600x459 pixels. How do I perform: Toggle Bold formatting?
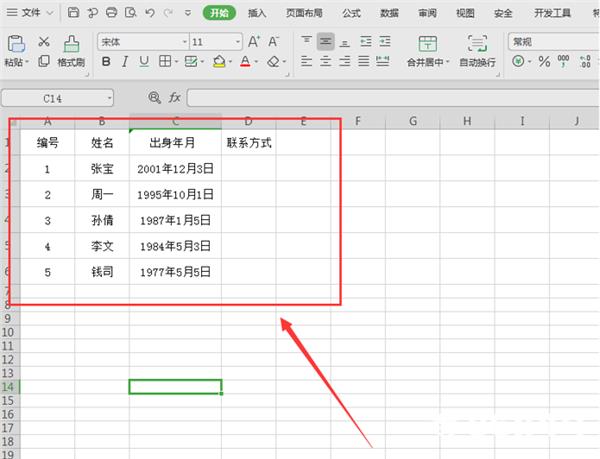coord(106,61)
